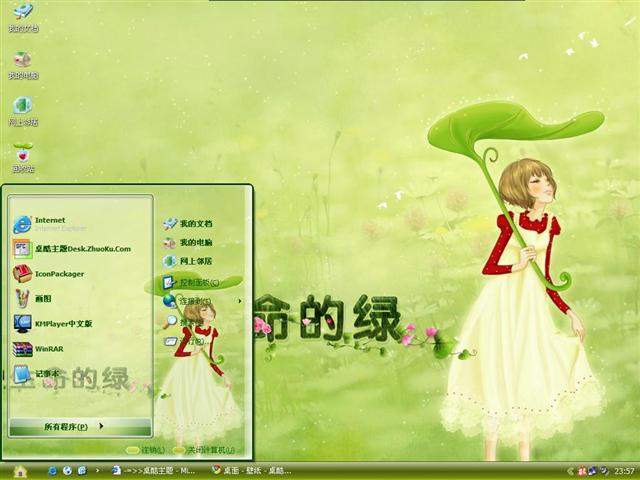Switch to the 桌面 - 壁纸 - 桌酷 taskbar window
Viewport: 640px width, 480px height.
[252, 471]
